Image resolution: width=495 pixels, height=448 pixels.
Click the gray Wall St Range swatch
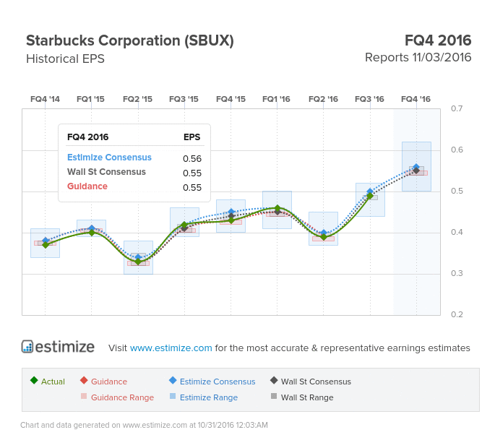coord(274,396)
